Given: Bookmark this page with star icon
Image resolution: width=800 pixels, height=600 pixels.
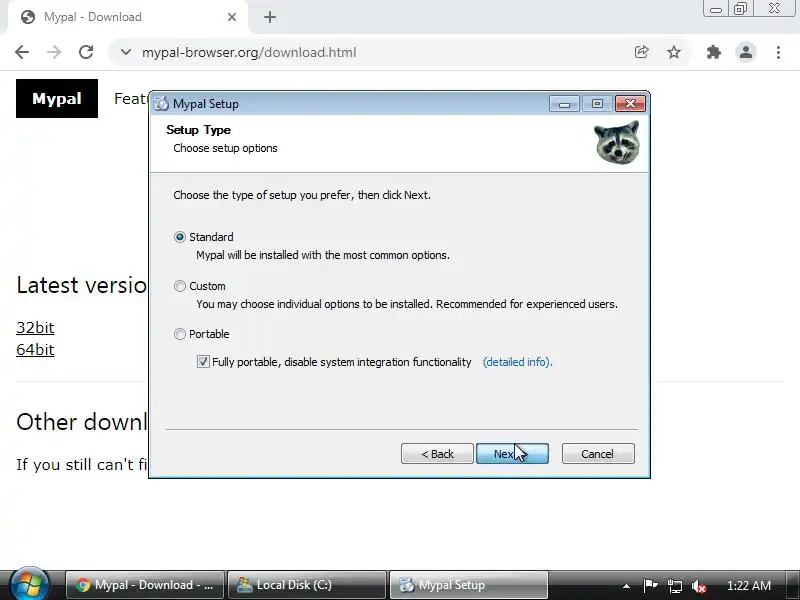Looking at the screenshot, I should click(674, 52).
